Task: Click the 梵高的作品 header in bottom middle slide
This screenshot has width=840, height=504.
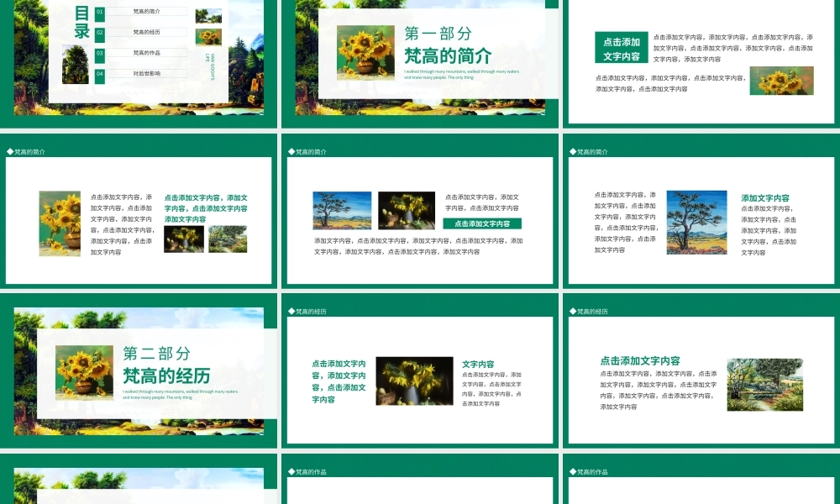Action: 307,472
